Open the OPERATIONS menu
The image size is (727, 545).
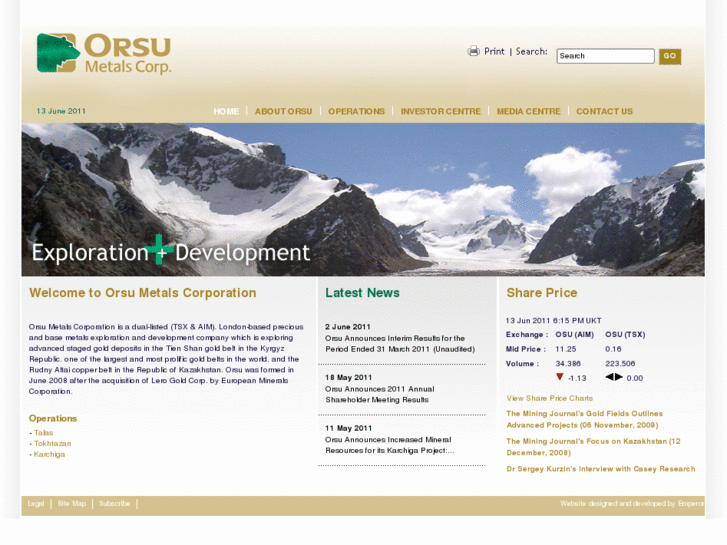[357, 111]
